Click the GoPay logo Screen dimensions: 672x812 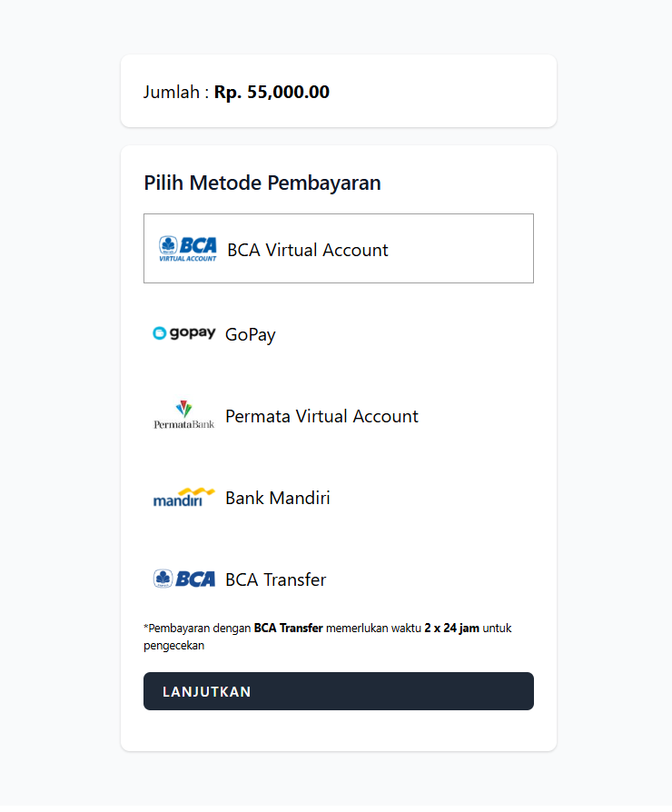[184, 333]
